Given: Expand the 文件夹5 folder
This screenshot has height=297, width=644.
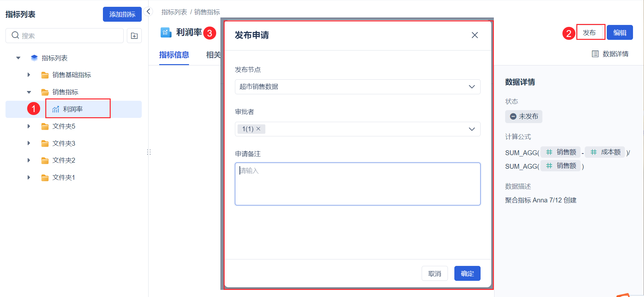Looking at the screenshot, I should [29, 126].
